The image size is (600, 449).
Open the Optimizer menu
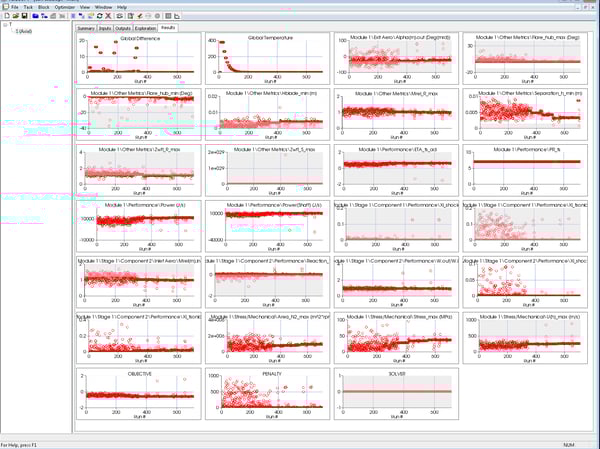(x=65, y=7)
